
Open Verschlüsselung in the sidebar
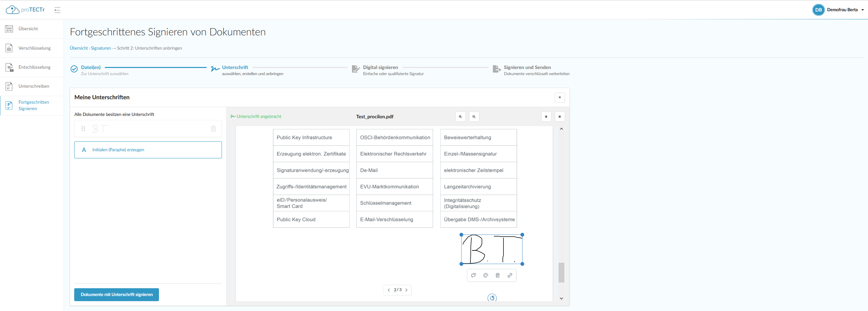pos(34,48)
